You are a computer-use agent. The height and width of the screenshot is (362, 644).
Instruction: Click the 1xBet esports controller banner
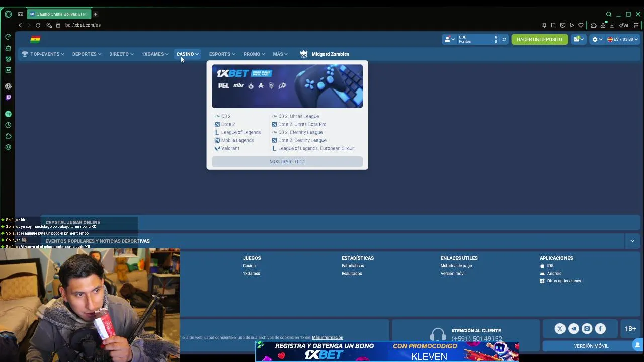287,86
